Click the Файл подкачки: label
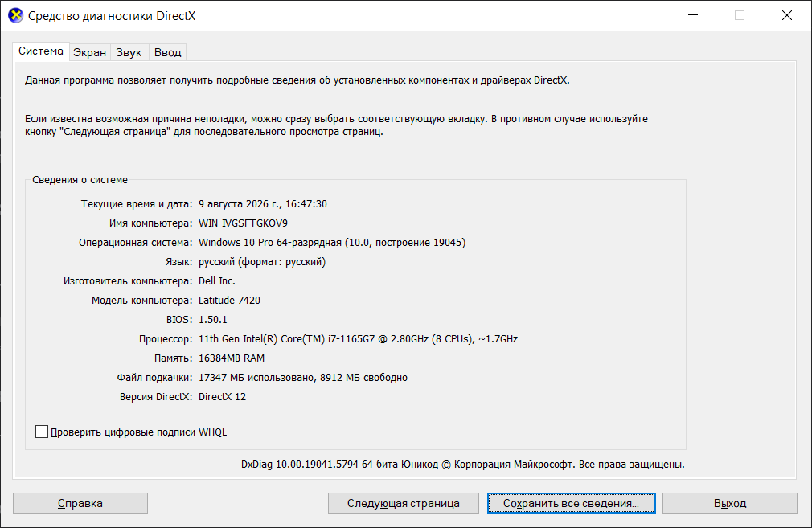This screenshot has width=812, height=528. pos(154,378)
